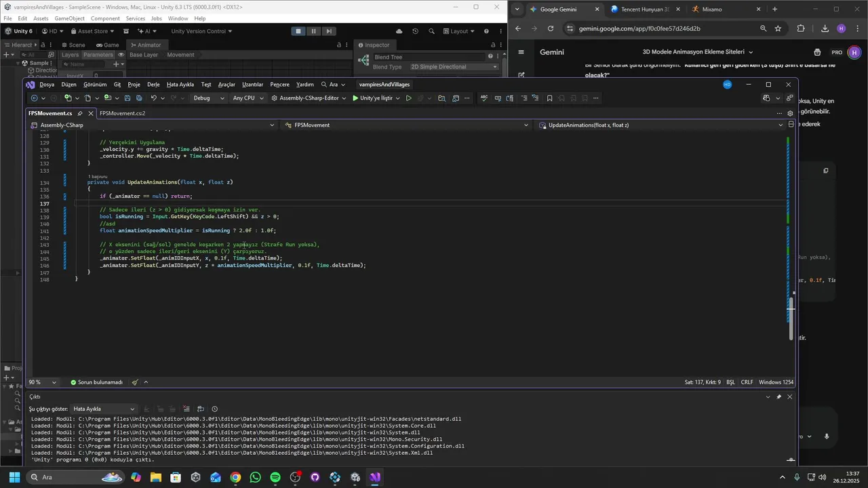Click the Sorun bulunamadı status indicator
The width and height of the screenshot is (868, 488).
pos(96,382)
